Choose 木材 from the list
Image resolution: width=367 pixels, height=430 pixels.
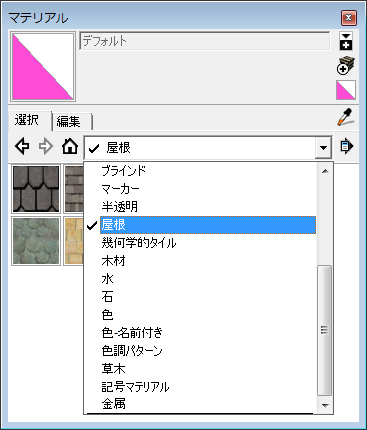pyautogui.click(x=208, y=261)
